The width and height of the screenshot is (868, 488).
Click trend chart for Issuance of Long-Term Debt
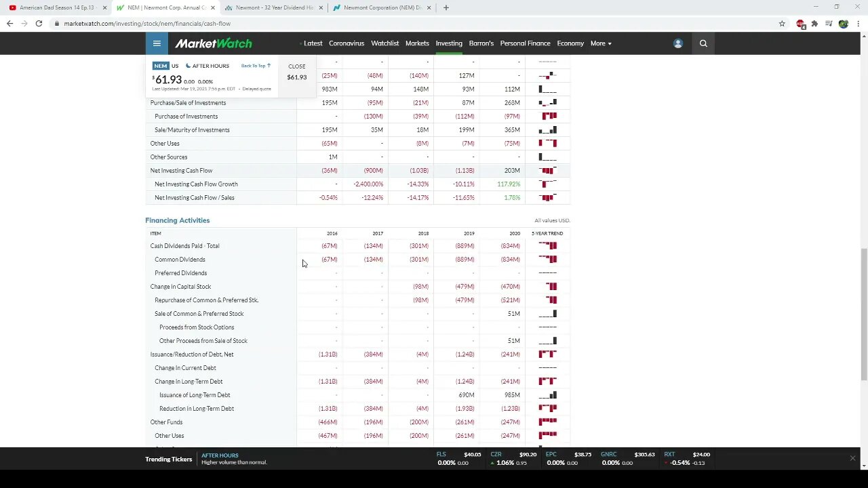[548, 394]
